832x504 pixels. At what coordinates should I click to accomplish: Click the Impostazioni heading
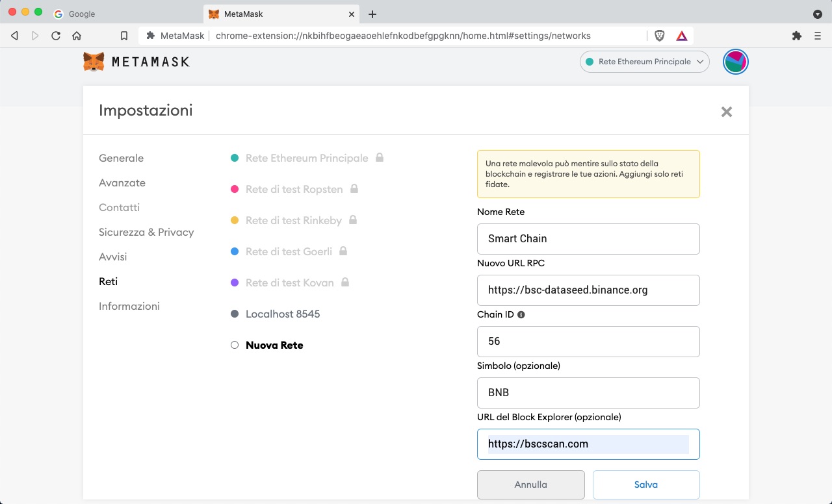[146, 110]
